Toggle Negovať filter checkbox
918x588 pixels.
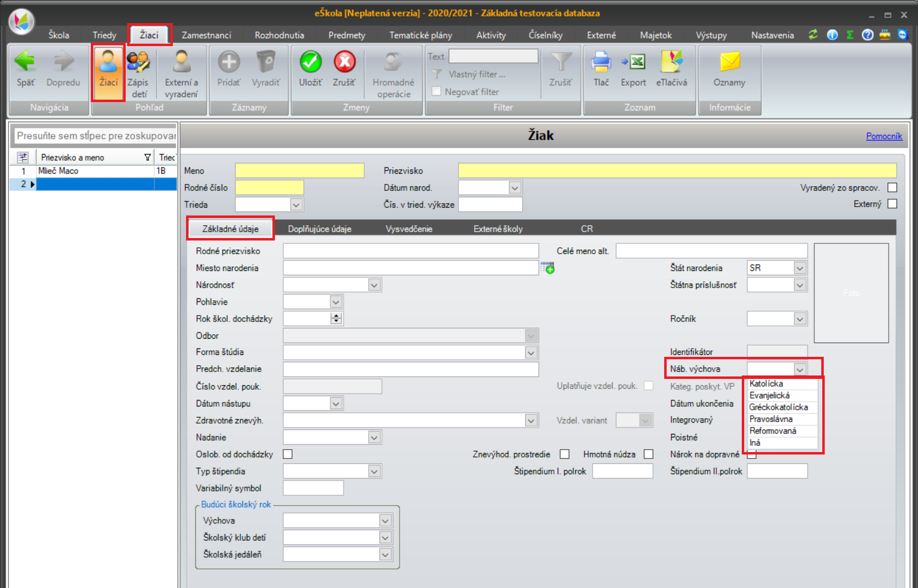pyautogui.click(x=436, y=91)
